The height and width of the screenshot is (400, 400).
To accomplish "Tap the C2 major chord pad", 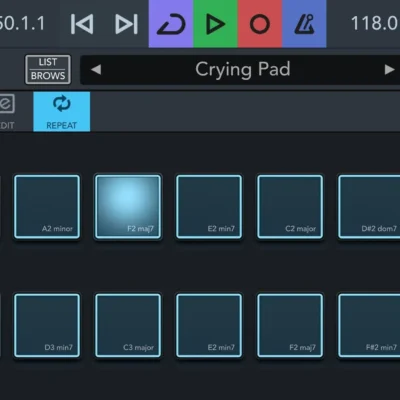I will [290, 207].
